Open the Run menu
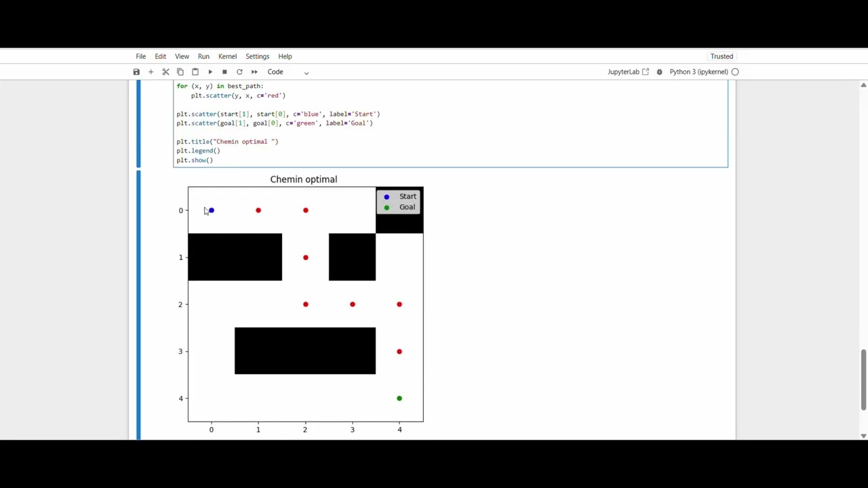 [203, 56]
